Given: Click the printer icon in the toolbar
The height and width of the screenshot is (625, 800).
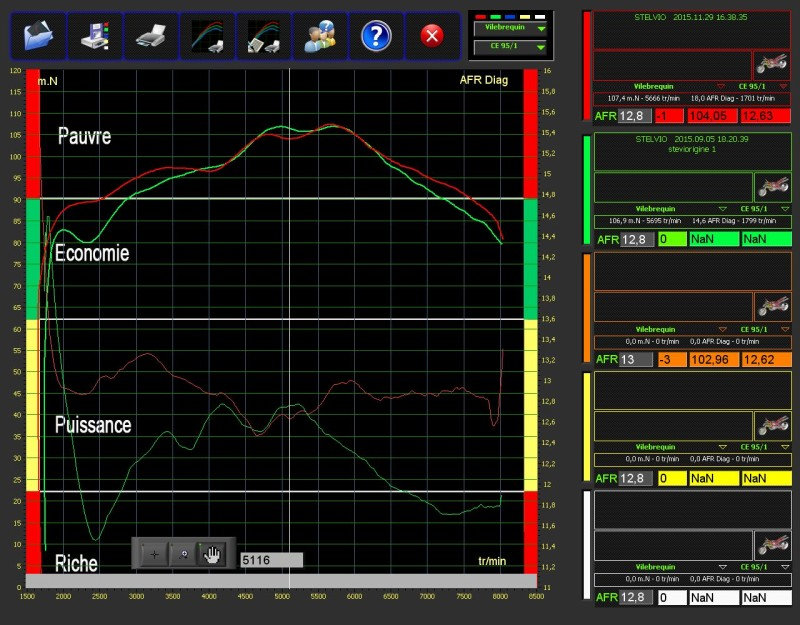Looking at the screenshot, I should click(x=151, y=36).
